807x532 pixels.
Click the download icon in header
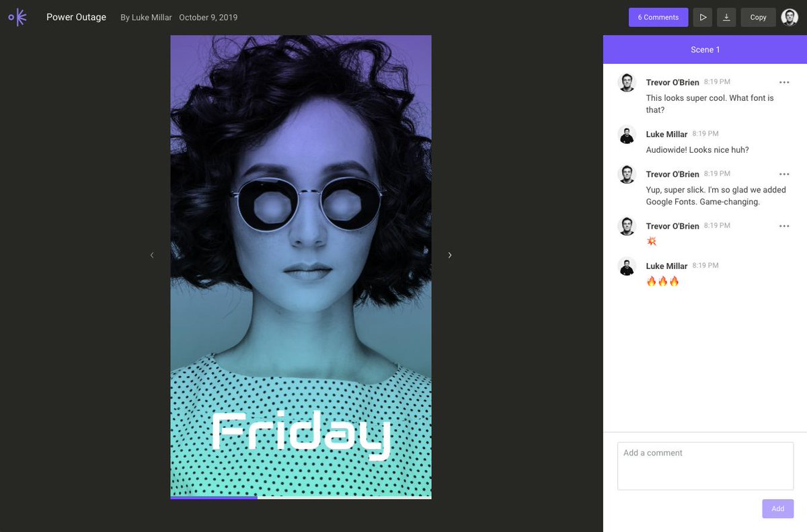726,17
